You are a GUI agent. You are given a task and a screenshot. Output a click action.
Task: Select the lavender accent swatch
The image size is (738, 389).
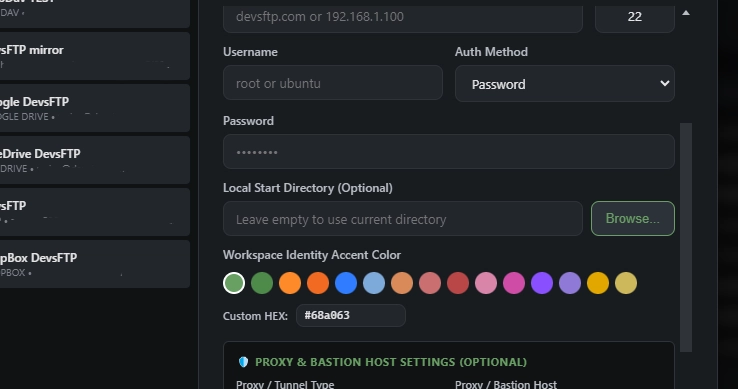click(x=570, y=283)
